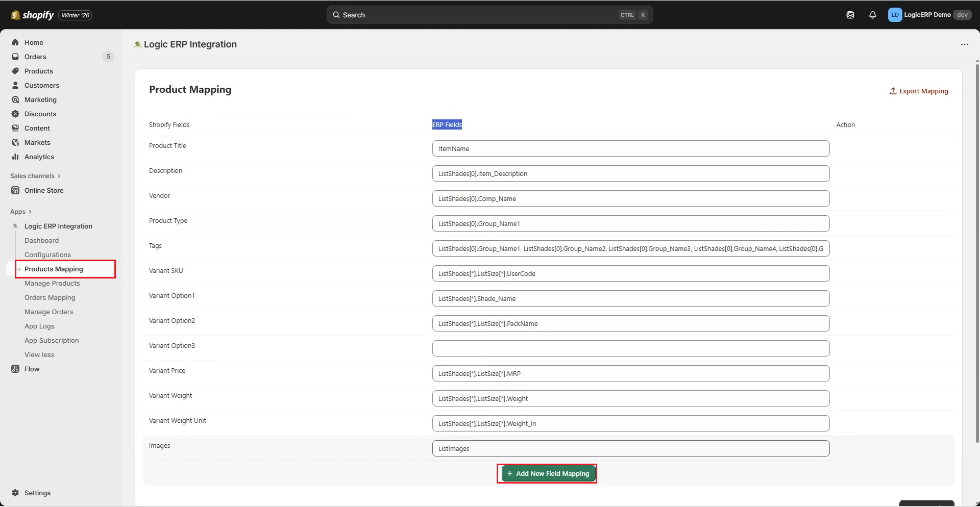The height and width of the screenshot is (507, 980).
Task: Click the Orders inbox icon
Action: (x=15, y=57)
